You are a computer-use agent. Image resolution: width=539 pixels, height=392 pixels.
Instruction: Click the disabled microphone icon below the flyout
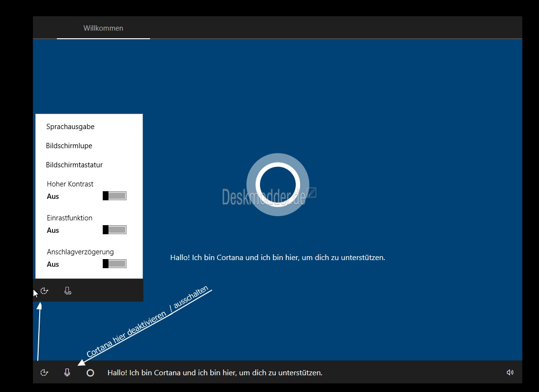[68, 291]
